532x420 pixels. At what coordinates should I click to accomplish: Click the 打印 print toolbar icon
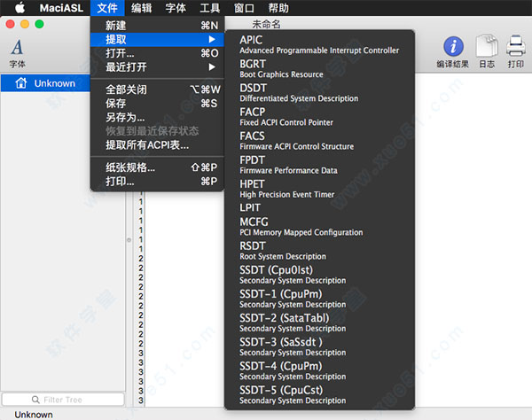[x=516, y=51]
